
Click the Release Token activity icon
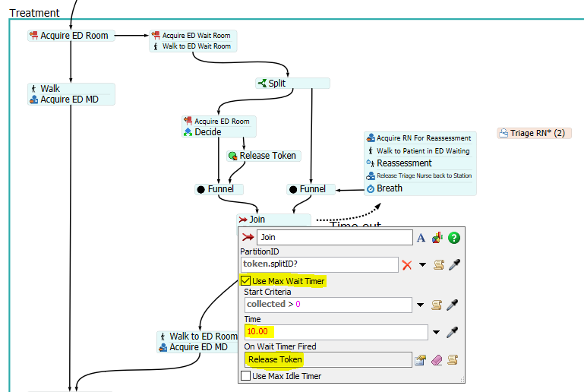233,156
